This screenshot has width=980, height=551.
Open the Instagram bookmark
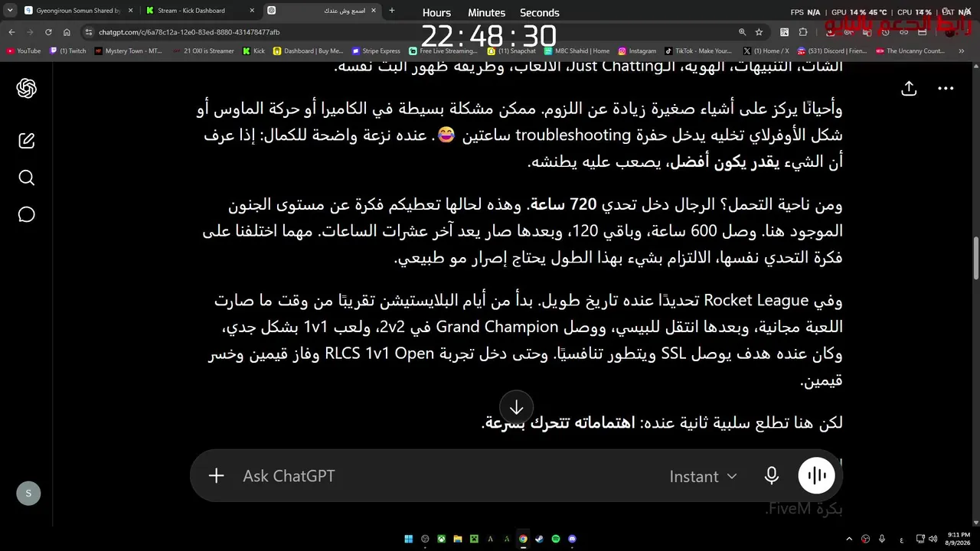[x=637, y=51]
